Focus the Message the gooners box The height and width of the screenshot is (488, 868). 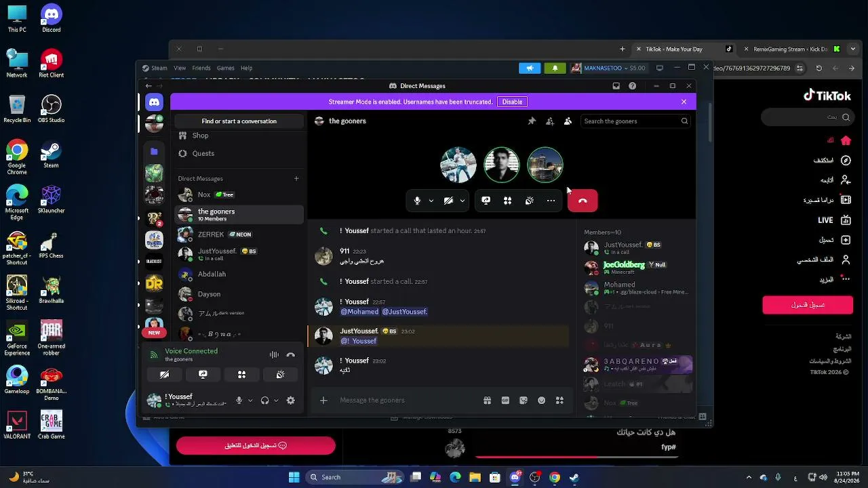click(x=407, y=401)
